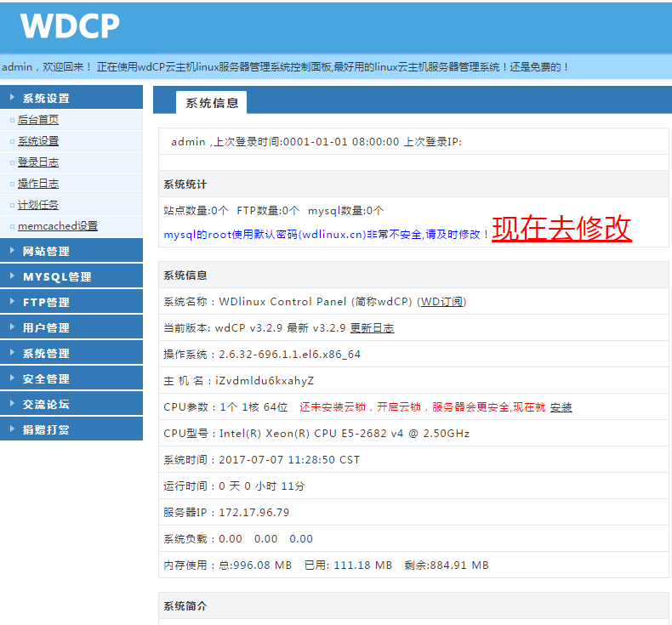Open 计划任务 page
The height and width of the screenshot is (625, 672).
[38, 205]
